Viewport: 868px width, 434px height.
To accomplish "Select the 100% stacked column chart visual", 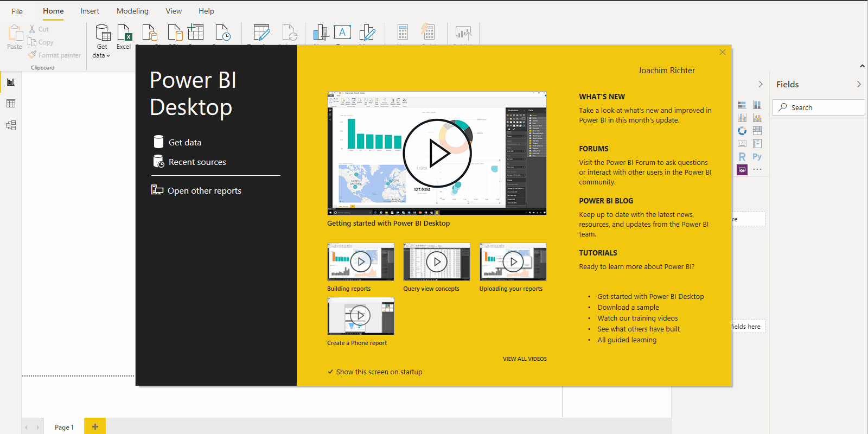I will click(x=757, y=105).
